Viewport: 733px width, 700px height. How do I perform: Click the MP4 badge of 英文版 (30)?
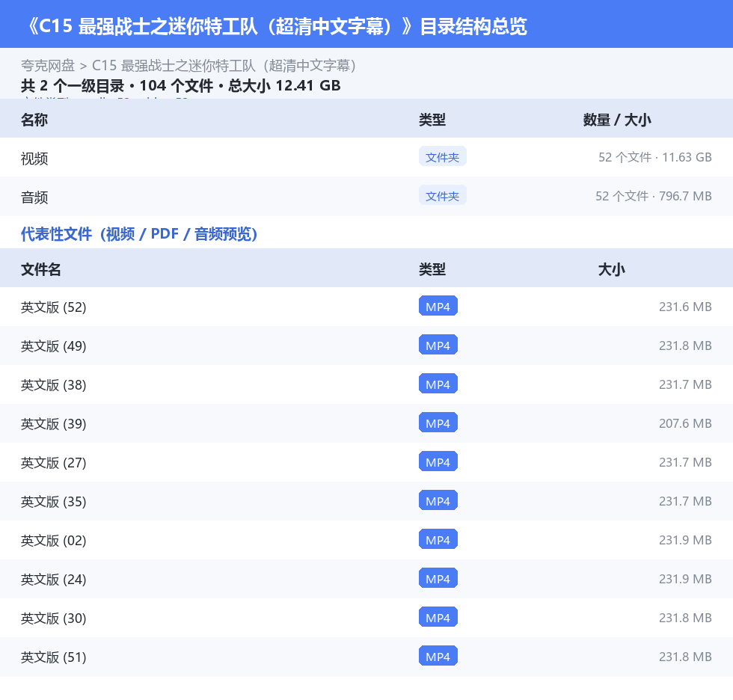click(x=438, y=617)
